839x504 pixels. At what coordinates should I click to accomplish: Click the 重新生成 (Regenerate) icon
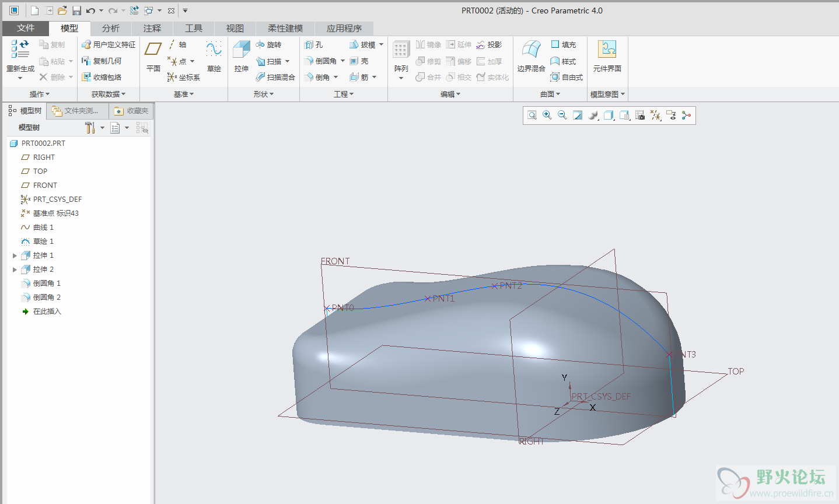[x=20, y=50]
